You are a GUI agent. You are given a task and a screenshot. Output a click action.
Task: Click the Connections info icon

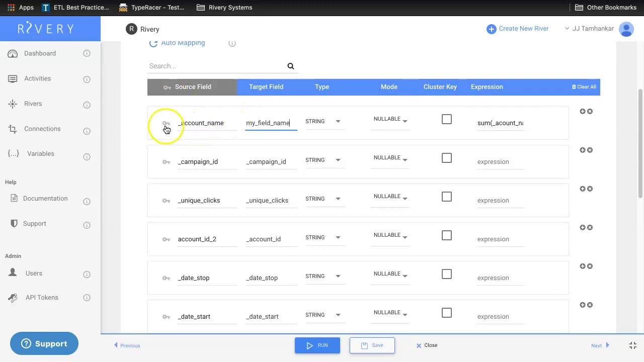(x=87, y=131)
